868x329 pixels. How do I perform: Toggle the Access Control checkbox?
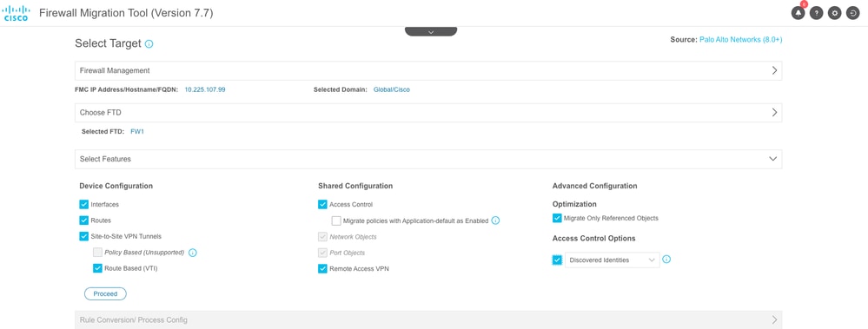[322, 205]
